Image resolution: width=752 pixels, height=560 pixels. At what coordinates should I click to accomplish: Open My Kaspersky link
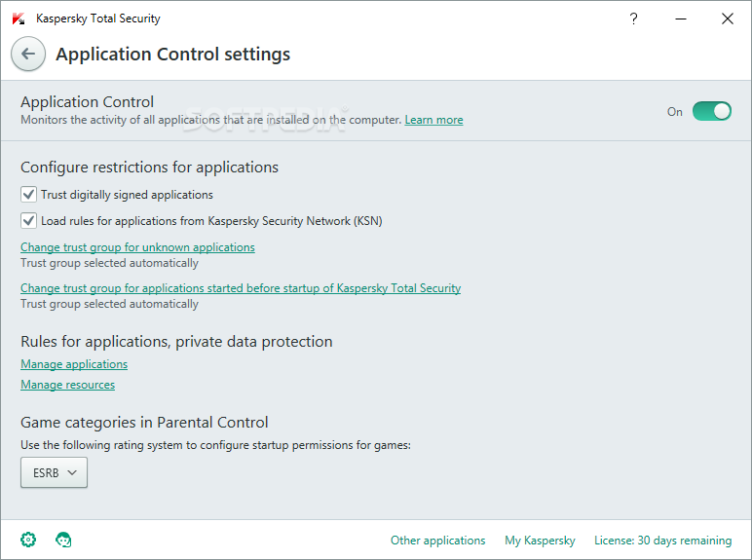pyautogui.click(x=540, y=541)
